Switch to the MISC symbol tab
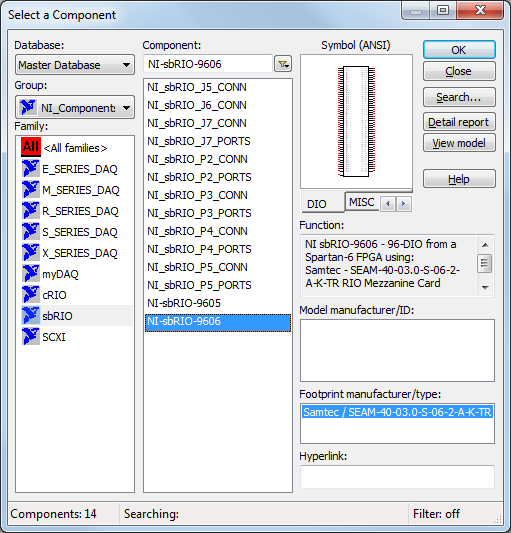The image size is (511, 533). coord(361,202)
